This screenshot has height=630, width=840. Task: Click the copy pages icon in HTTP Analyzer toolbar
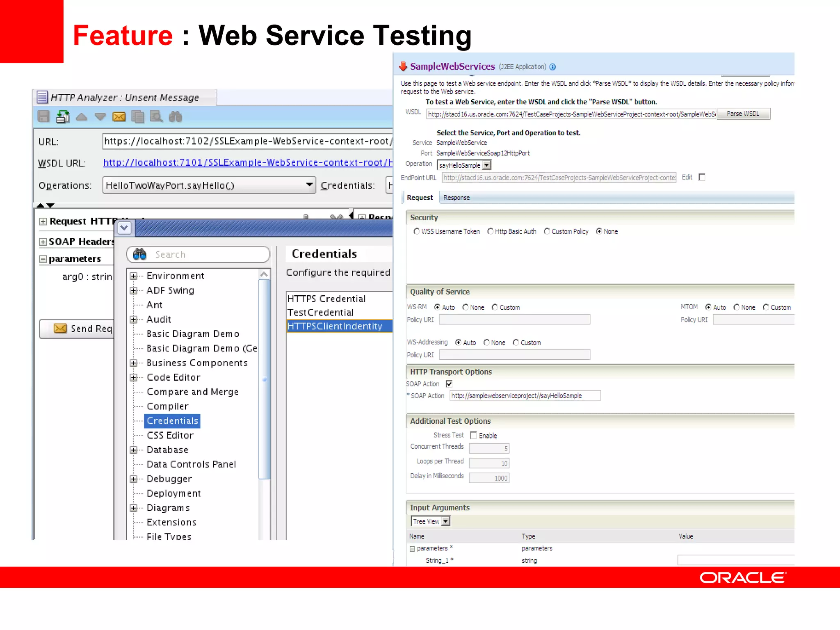click(138, 117)
